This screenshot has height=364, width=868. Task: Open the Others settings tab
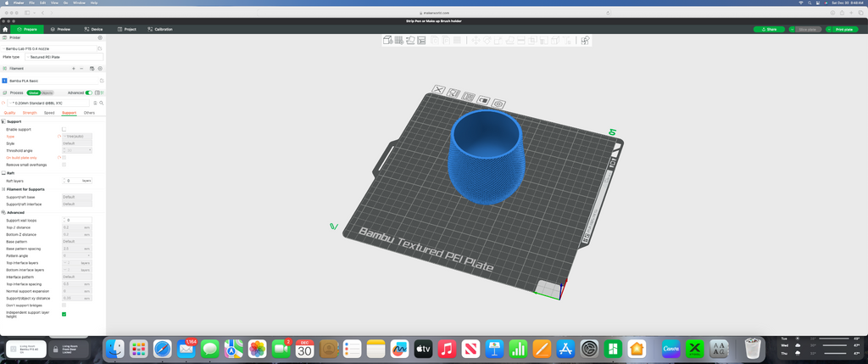[89, 113]
